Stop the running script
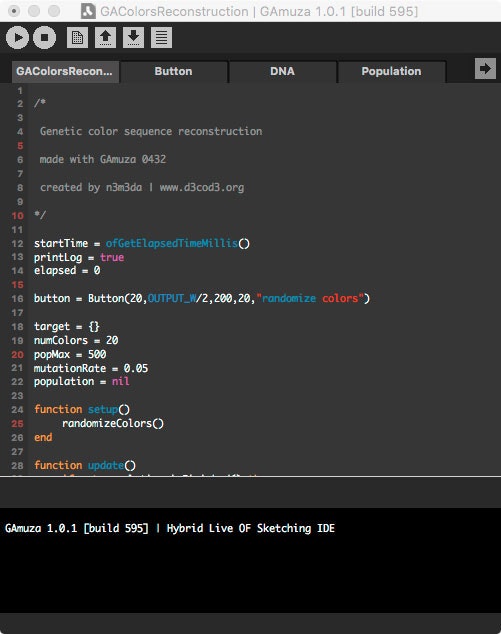 click(x=44, y=38)
